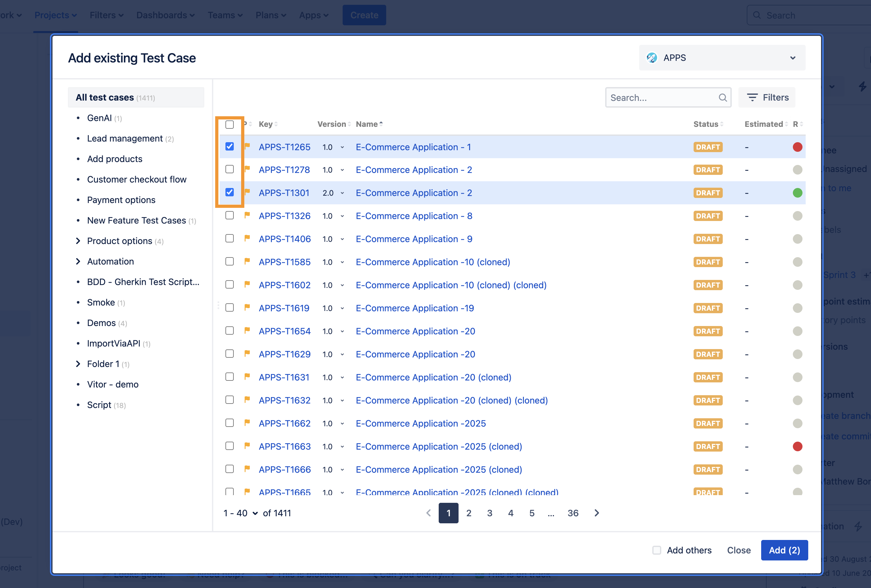Image resolution: width=871 pixels, height=588 pixels.
Task: Focus the test case Search field
Action: point(662,98)
